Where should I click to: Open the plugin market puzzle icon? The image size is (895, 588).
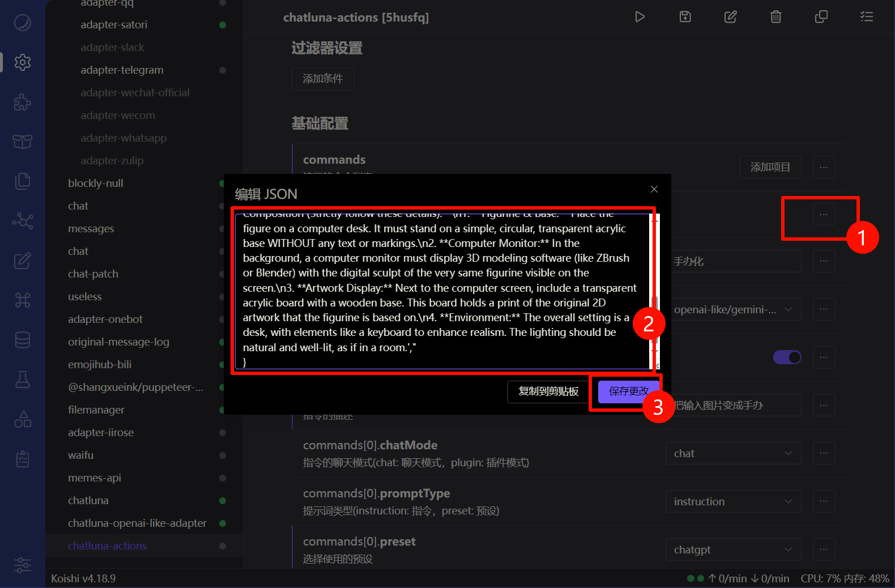pyautogui.click(x=23, y=102)
